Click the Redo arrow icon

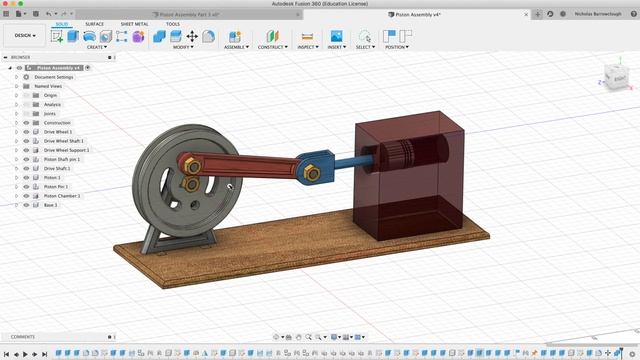click(64, 14)
